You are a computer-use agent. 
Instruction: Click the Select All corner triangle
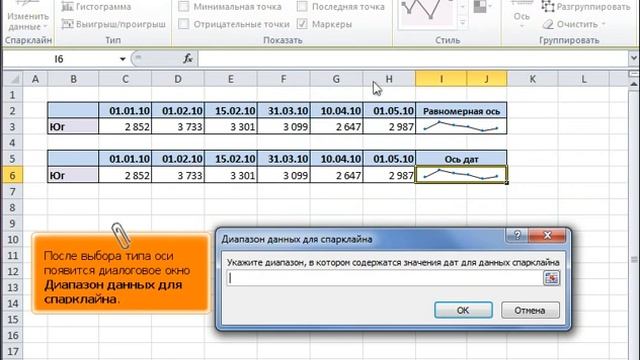tap(13, 79)
